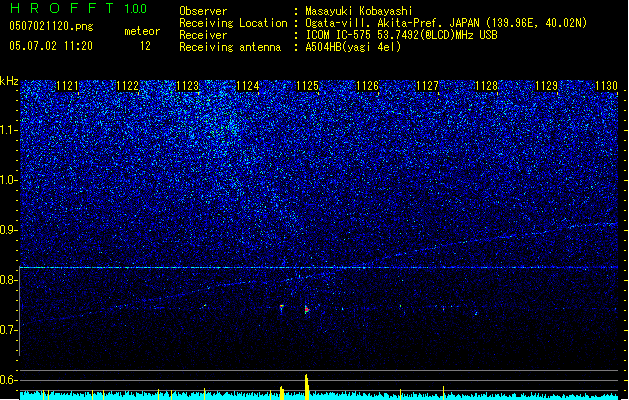This screenshot has width=629, height=400.
Task: Click the 1.1 frequency axis label
Action: pos(9,130)
